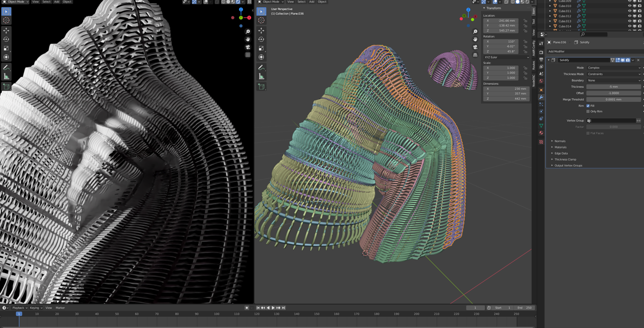Open the Object properties orange square tab
Screen dimensions: 644x328
click(541, 90)
